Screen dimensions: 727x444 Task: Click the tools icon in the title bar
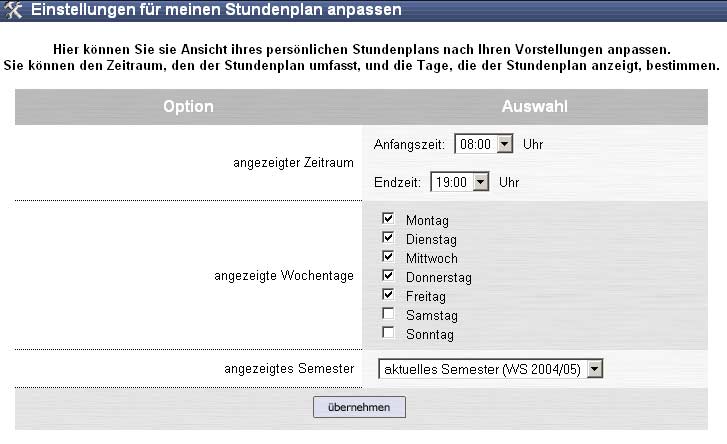(14, 12)
